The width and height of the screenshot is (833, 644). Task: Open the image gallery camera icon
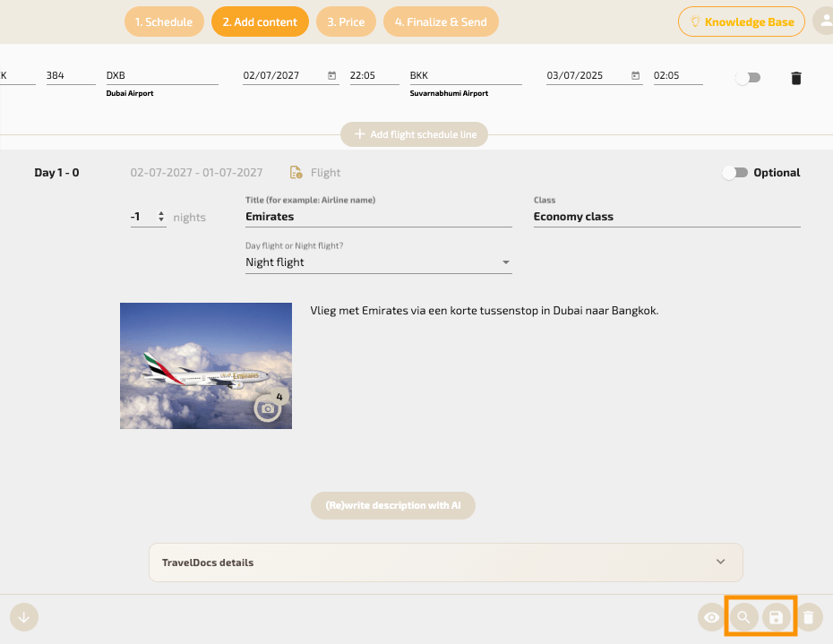pos(267,408)
